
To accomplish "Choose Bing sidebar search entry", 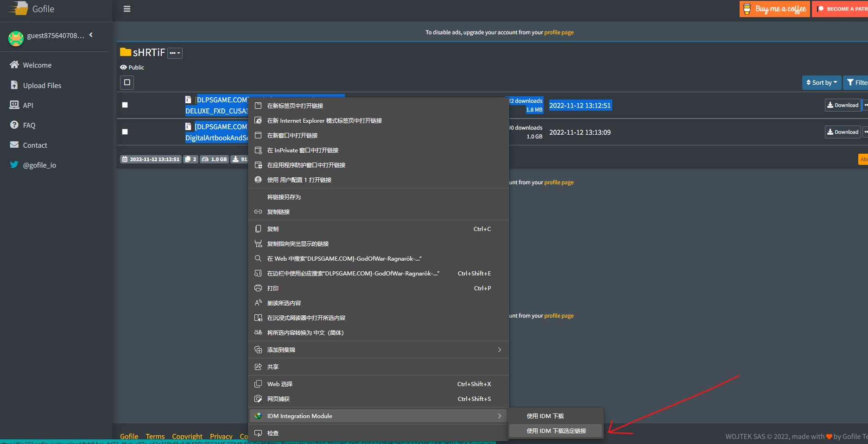I will coord(379,274).
